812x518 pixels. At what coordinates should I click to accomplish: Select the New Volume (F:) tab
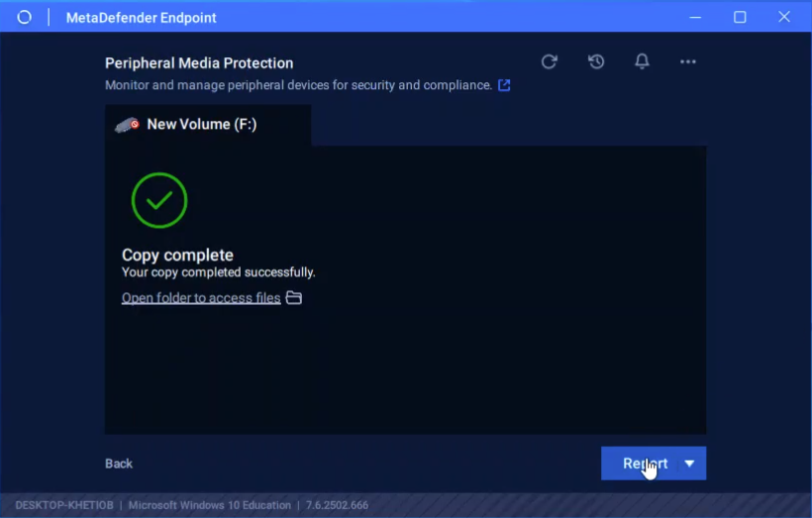(x=208, y=125)
